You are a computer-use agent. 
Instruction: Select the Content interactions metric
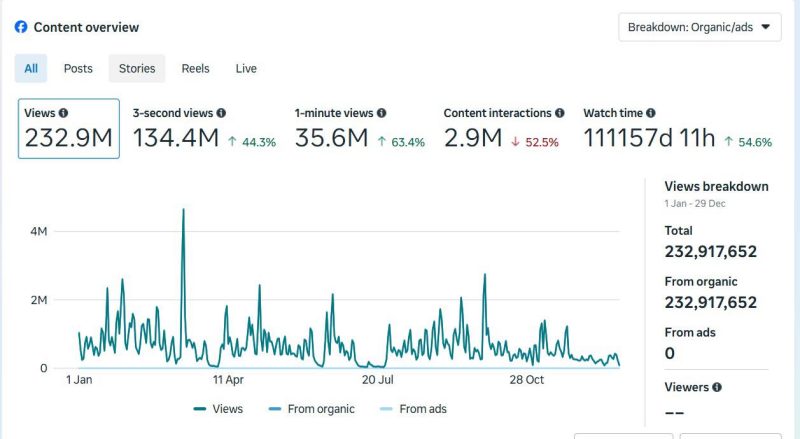503,129
